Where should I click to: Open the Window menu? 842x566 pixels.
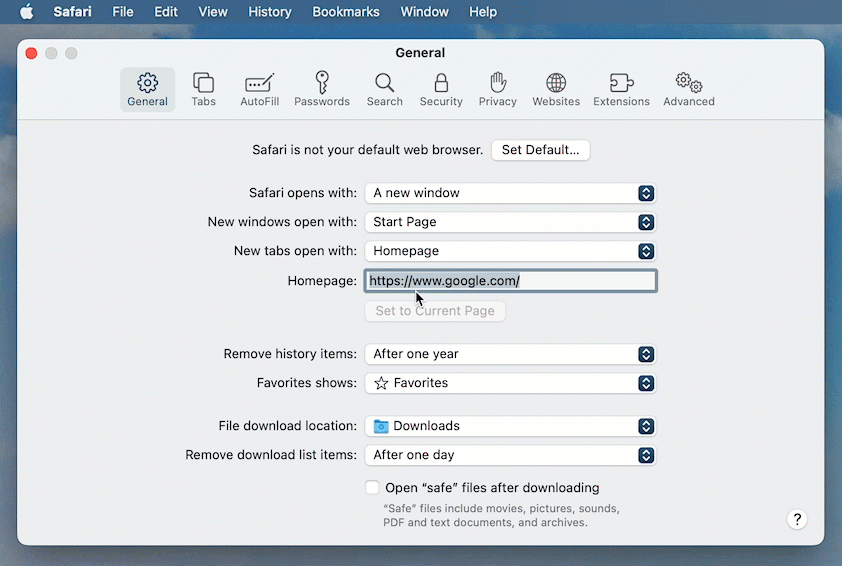[x=424, y=11]
